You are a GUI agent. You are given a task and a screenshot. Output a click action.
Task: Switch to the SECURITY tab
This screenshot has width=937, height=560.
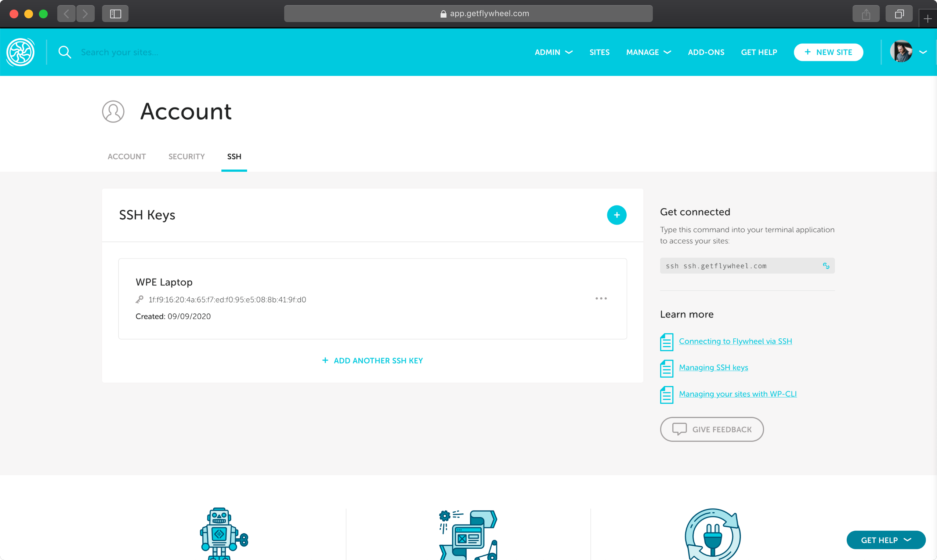(x=187, y=156)
